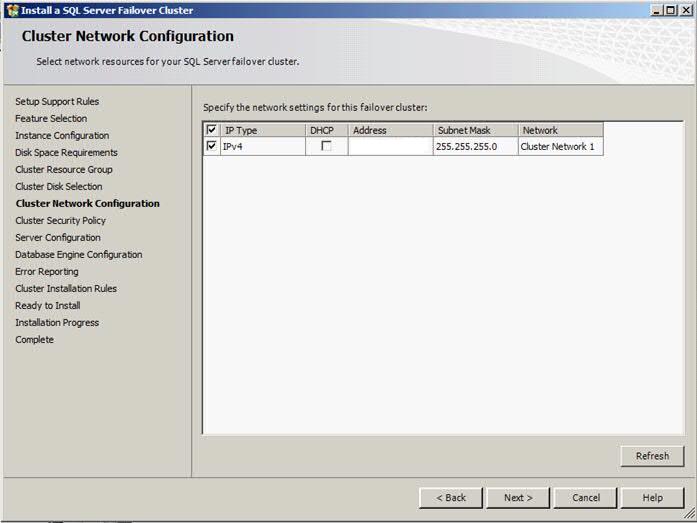This screenshot has height=523, width=697.
Task: Select Database Engine Configuration step
Action: point(79,255)
